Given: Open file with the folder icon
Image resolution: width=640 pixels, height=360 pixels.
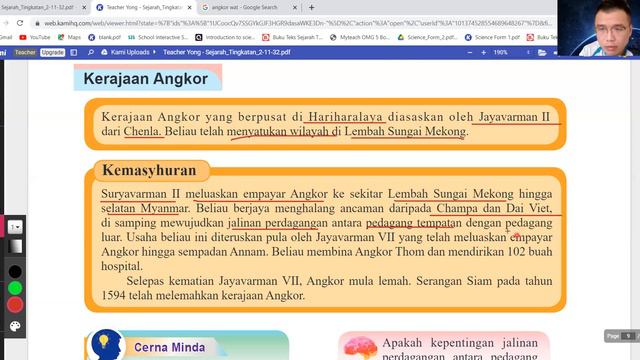Looking at the screenshot, I should coord(542,52).
